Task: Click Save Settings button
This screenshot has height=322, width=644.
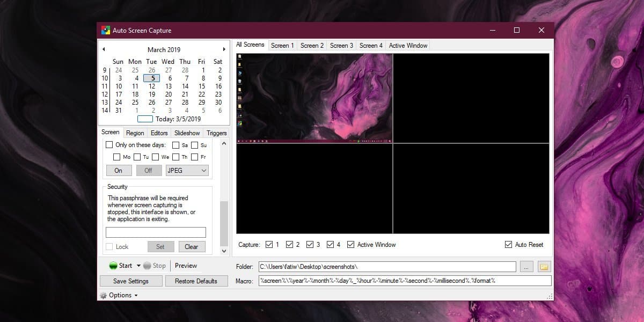Action: (x=131, y=281)
